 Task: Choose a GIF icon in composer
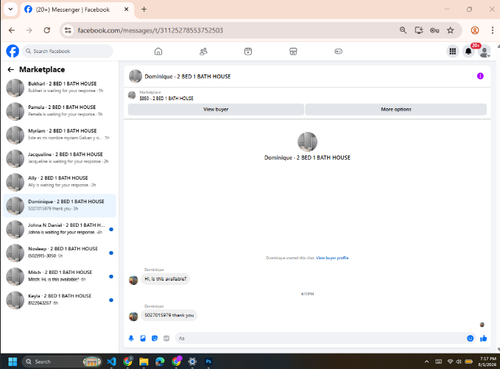point(166,338)
